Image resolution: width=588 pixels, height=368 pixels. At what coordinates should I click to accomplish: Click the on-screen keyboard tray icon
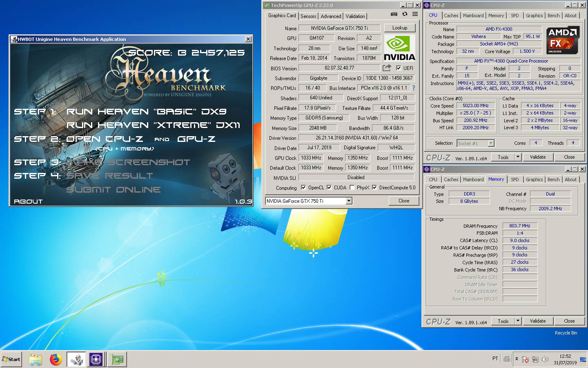pos(507,359)
